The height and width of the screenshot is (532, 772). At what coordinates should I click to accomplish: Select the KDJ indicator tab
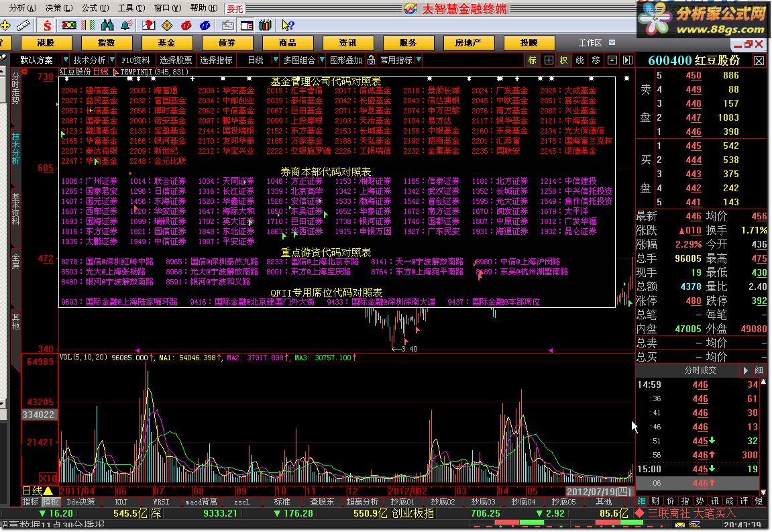121,502
